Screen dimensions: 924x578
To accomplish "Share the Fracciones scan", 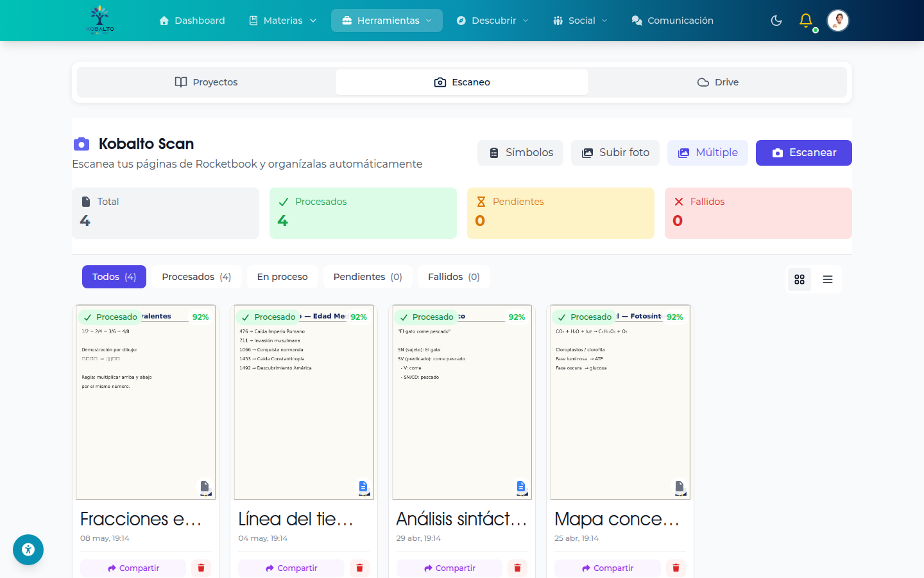I will click(133, 568).
